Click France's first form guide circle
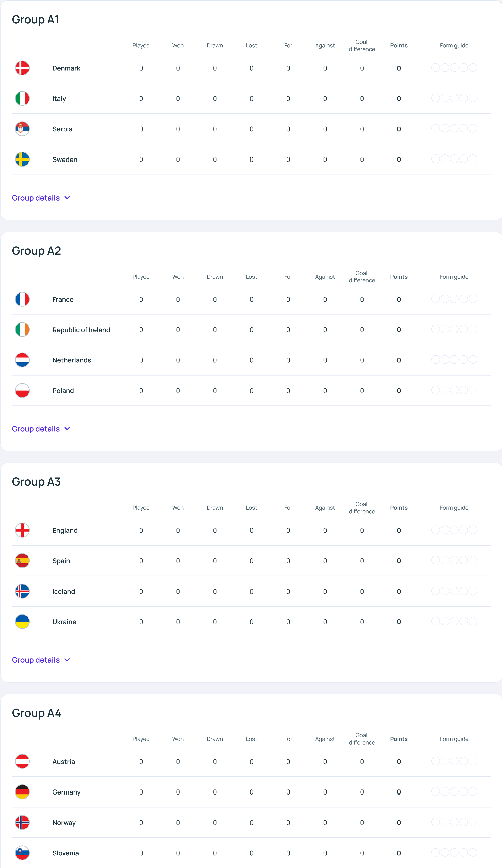This screenshot has width=502, height=868. coord(435,299)
